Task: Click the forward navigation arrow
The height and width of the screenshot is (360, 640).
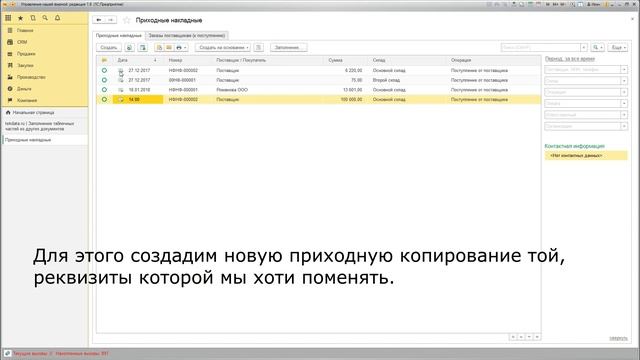Action: 111,20
